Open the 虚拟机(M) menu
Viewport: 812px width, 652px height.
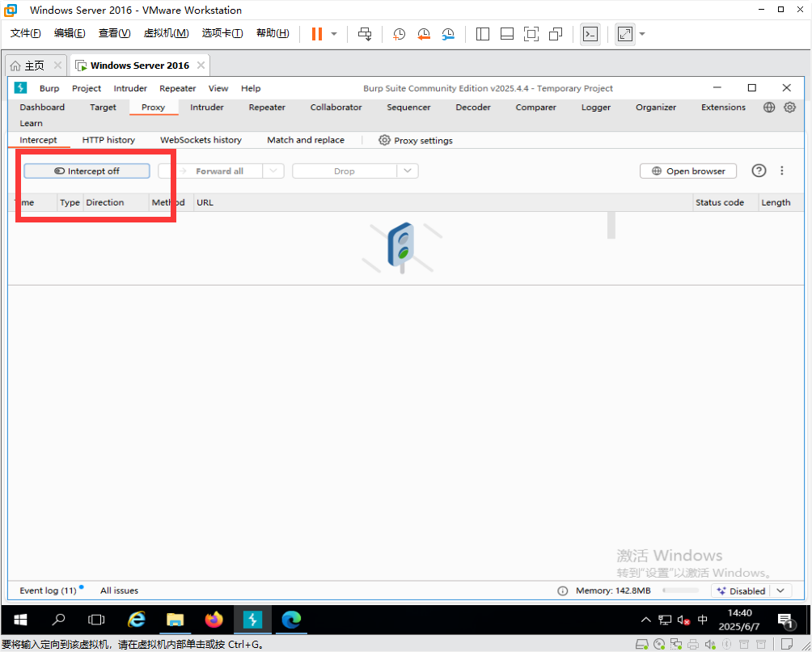point(166,33)
